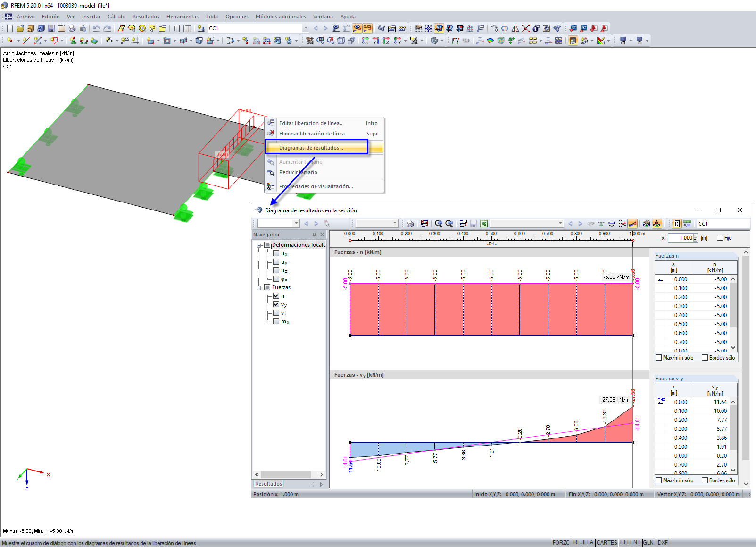Toggle the uy deformation checkbox
This screenshot has width=756, height=547.
276,262
